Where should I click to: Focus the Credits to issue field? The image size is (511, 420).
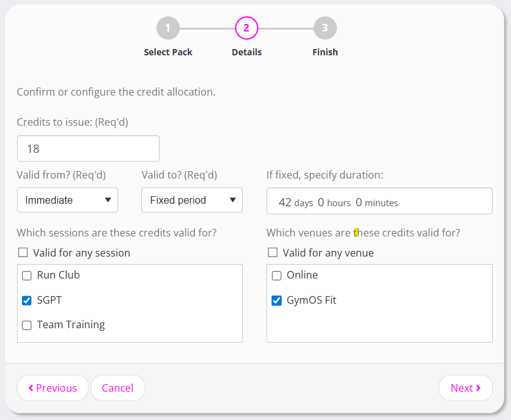pyautogui.click(x=88, y=148)
